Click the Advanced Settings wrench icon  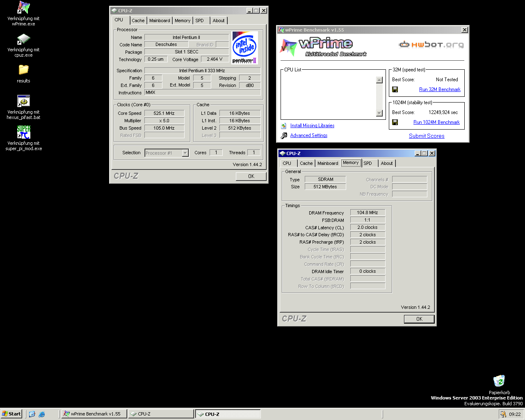coord(284,136)
